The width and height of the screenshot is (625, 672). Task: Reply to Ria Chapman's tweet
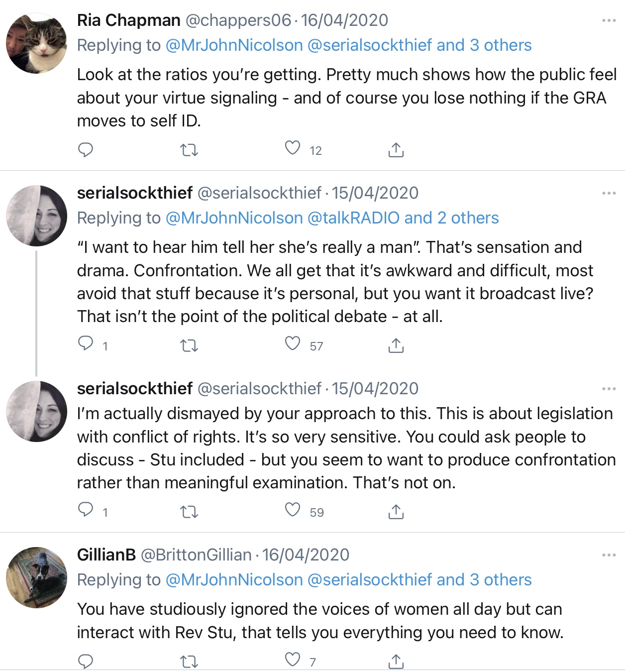(x=86, y=149)
